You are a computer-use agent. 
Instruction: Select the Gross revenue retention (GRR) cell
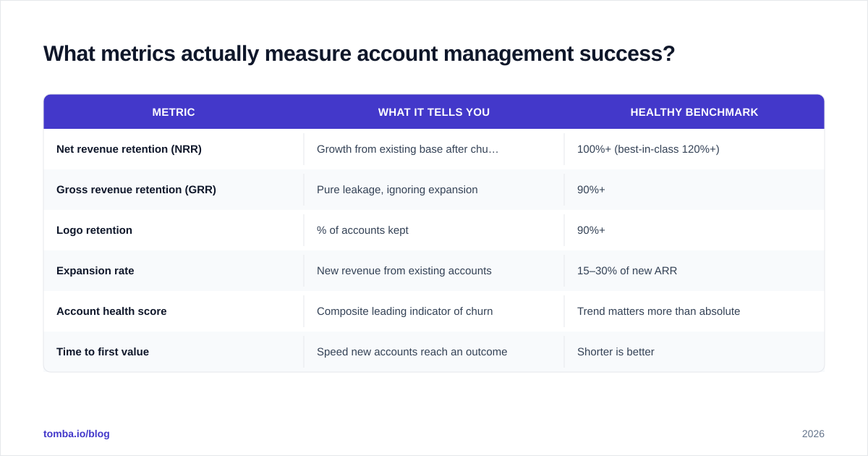174,190
